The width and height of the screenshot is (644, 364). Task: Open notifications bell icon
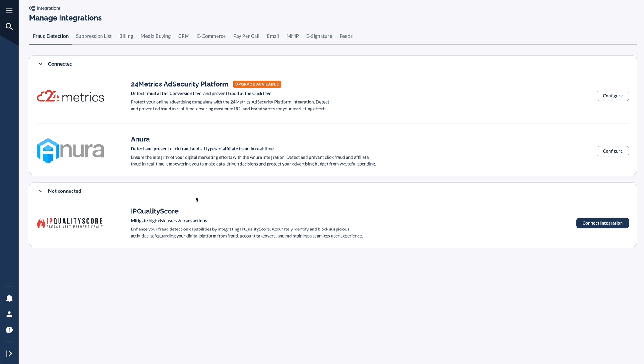coord(9,298)
